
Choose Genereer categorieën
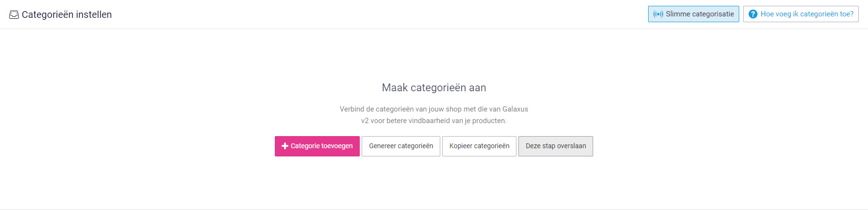click(x=401, y=146)
